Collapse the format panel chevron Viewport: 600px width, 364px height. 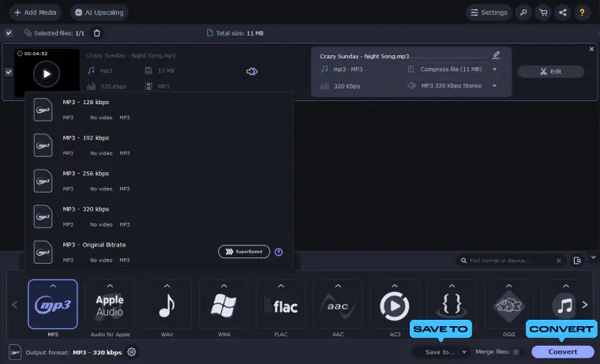pos(593,257)
